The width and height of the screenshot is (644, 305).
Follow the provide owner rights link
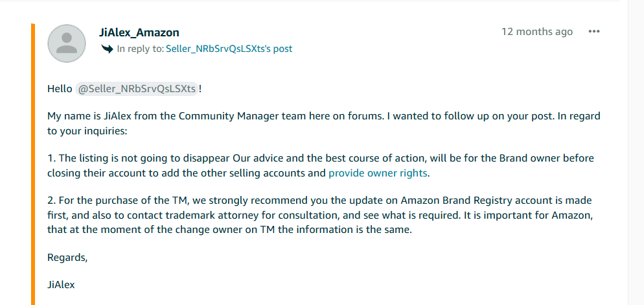(378, 173)
